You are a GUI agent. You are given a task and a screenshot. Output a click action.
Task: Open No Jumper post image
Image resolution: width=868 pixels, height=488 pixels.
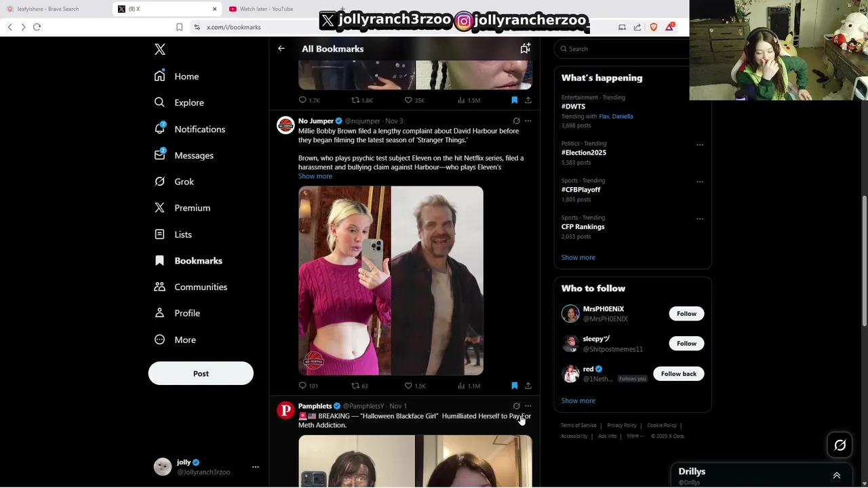391,281
